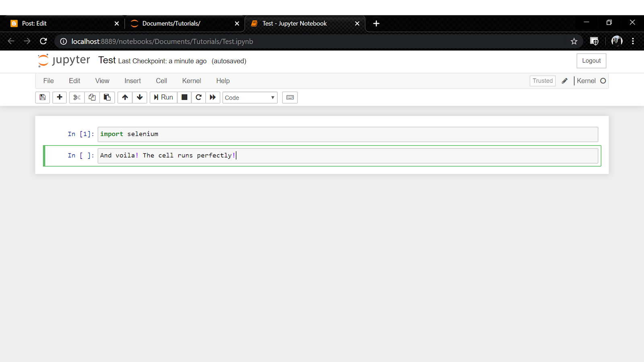Interrupt the kernel with the stop icon
The width and height of the screenshot is (644, 362).
click(184, 97)
